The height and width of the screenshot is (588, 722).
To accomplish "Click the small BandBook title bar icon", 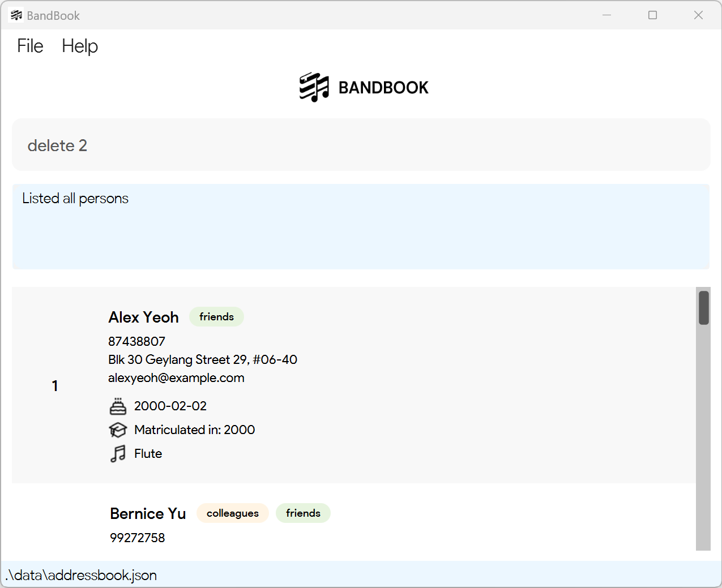I will pyautogui.click(x=16, y=15).
